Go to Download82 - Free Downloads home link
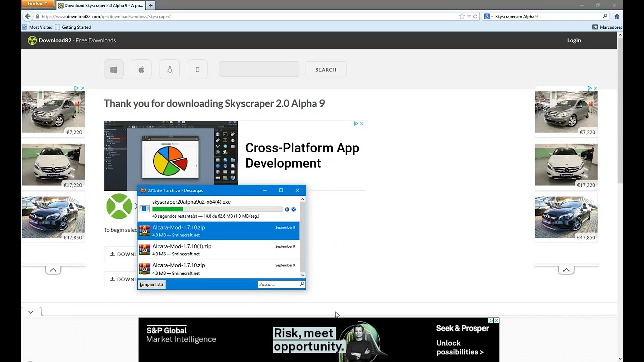Image resolution: width=644 pixels, height=362 pixels. 77,40
